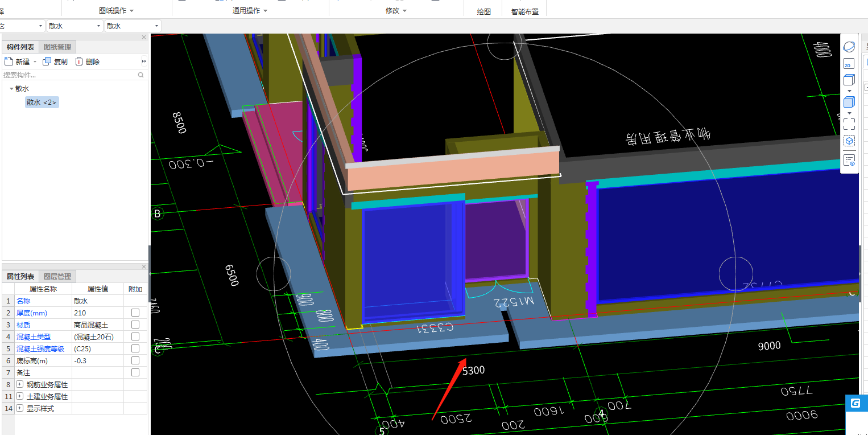Tick the 附加 checkbox for 材质
Image resolution: width=868 pixels, height=435 pixels.
click(135, 325)
